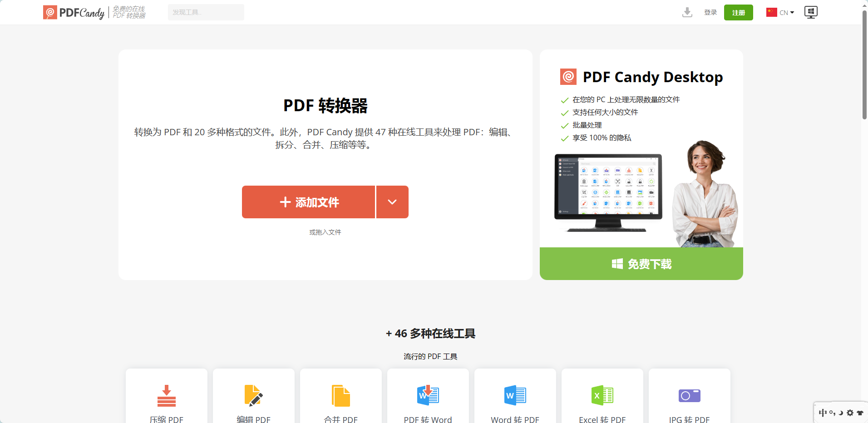
Task: Click the 免费的在线 PDF 转换器 tagline
Action: click(129, 12)
